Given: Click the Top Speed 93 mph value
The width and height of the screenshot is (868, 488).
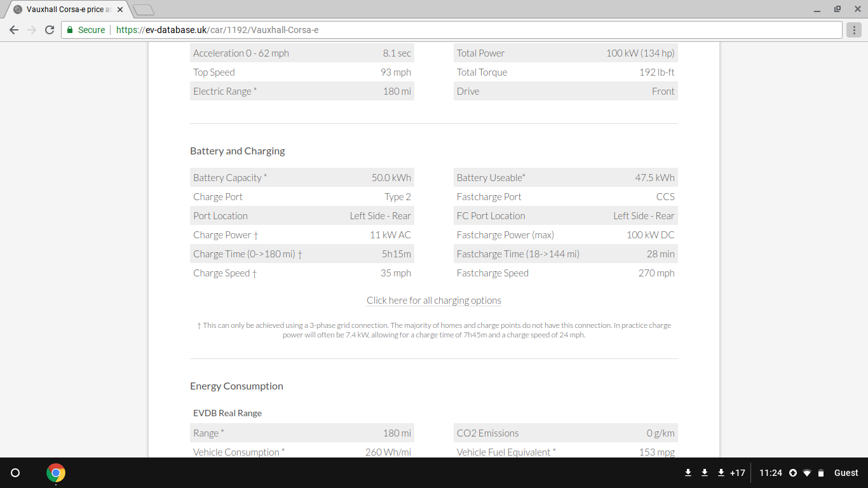Looking at the screenshot, I should (x=396, y=72).
